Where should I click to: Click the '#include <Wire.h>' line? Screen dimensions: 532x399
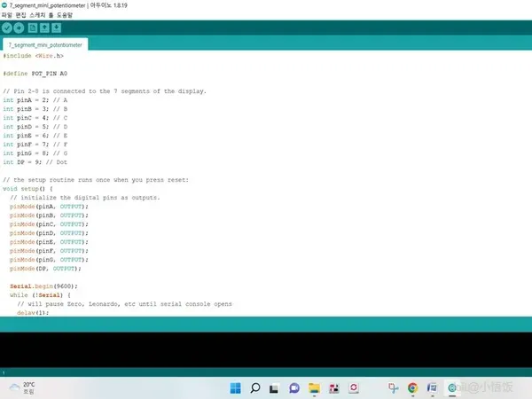point(34,56)
